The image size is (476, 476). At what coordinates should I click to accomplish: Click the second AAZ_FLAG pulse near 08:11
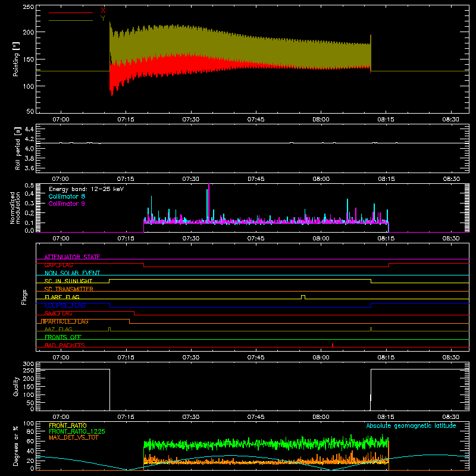click(x=371, y=329)
